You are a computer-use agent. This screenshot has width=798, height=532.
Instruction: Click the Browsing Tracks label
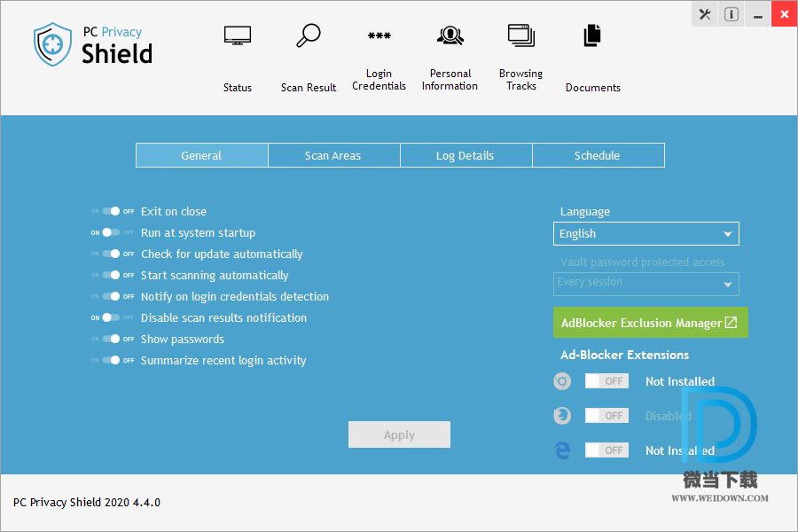(x=521, y=80)
